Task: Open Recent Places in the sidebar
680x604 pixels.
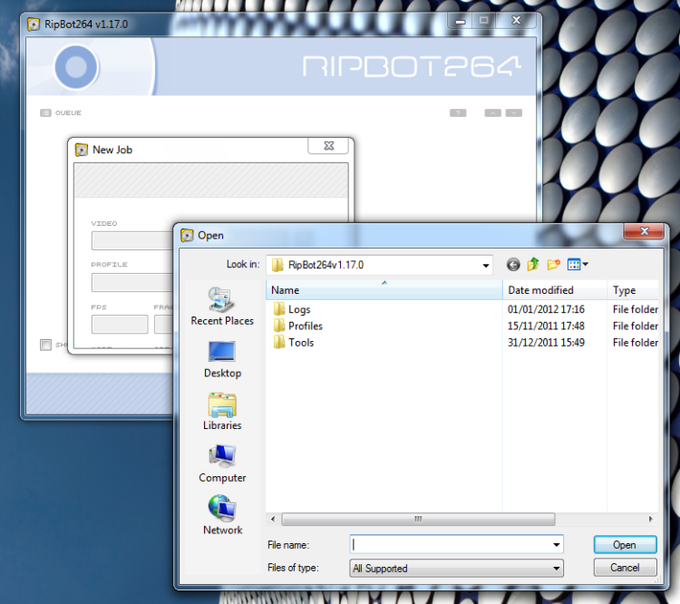Action: pos(222,306)
